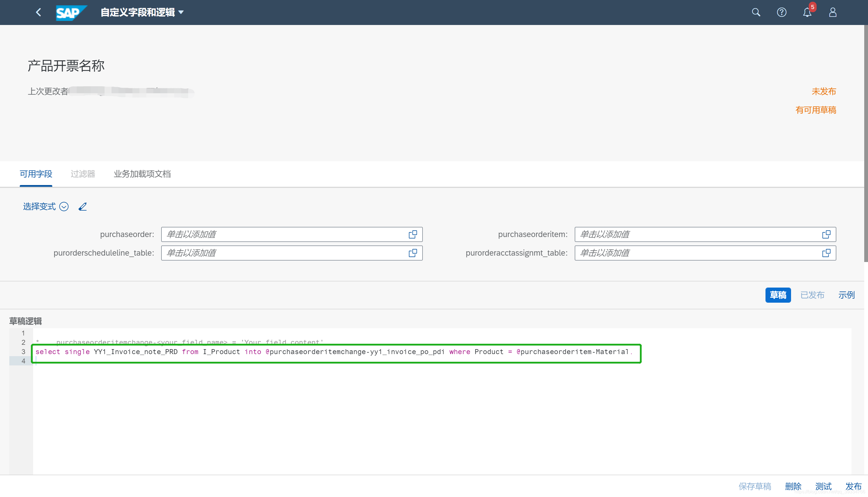Open value help icon for purorderacctassignmt_table
The height and width of the screenshot is (497, 868).
[826, 253]
